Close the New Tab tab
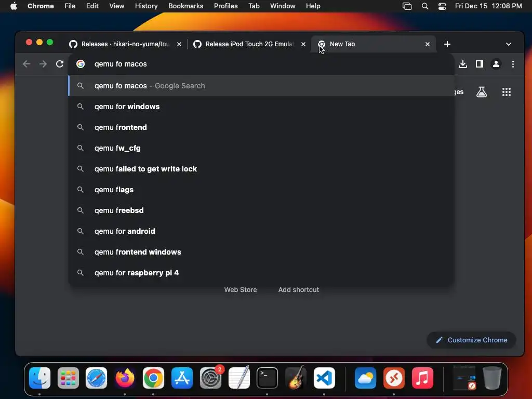 428,44
